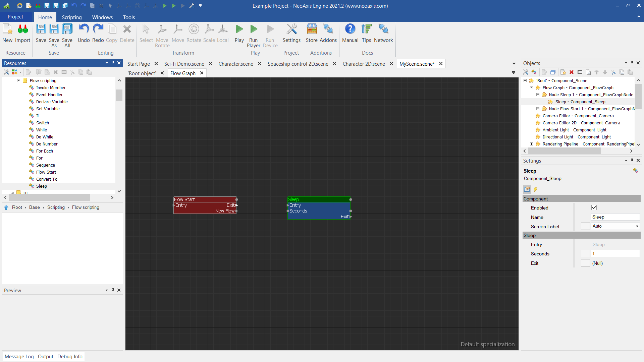Click the Events lightning icon in Settings
This screenshot has width=644, height=362.
pyautogui.click(x=535, y=190)
